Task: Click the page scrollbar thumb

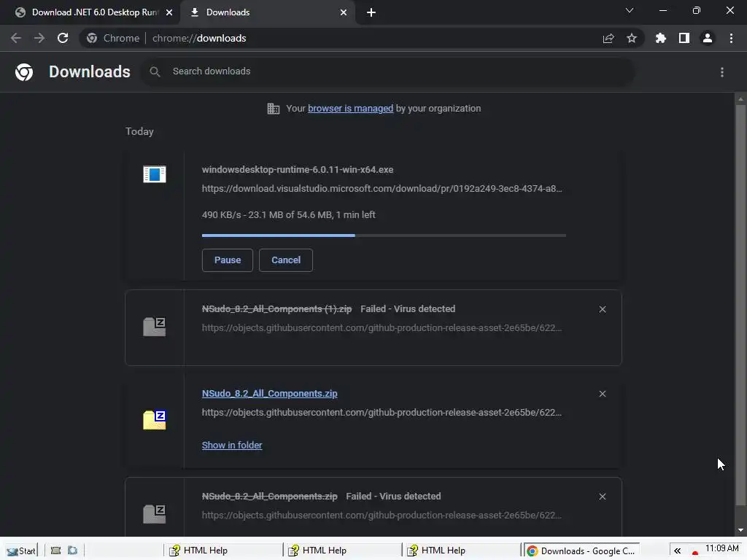Action: point(740,305)
